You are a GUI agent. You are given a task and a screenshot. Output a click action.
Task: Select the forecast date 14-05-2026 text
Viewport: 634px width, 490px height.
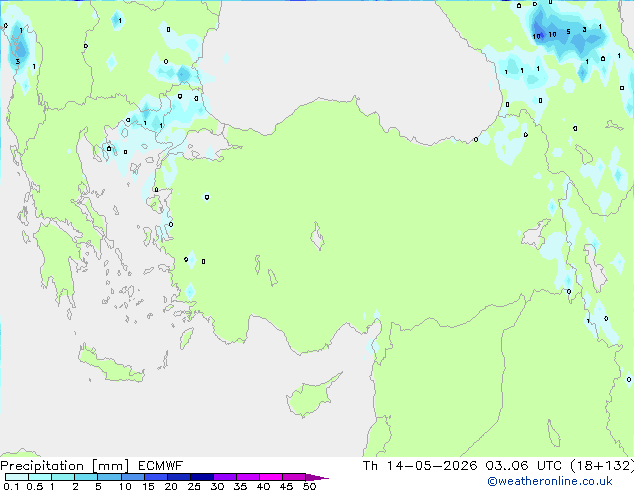[x=432, y=466]
